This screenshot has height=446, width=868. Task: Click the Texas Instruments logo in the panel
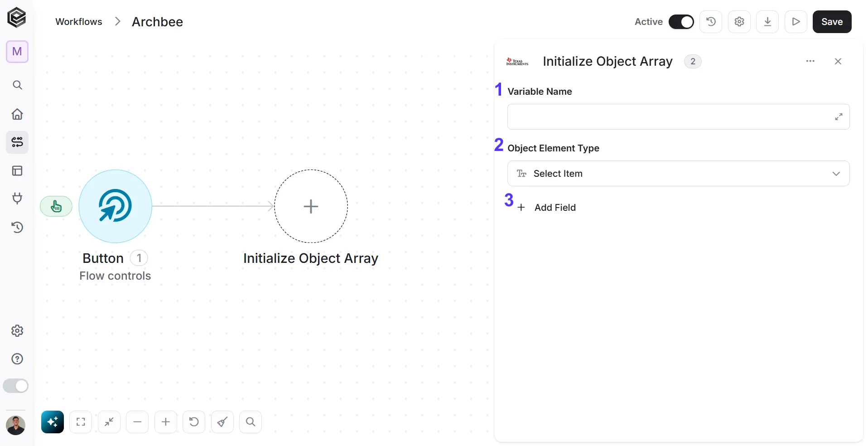517,62
